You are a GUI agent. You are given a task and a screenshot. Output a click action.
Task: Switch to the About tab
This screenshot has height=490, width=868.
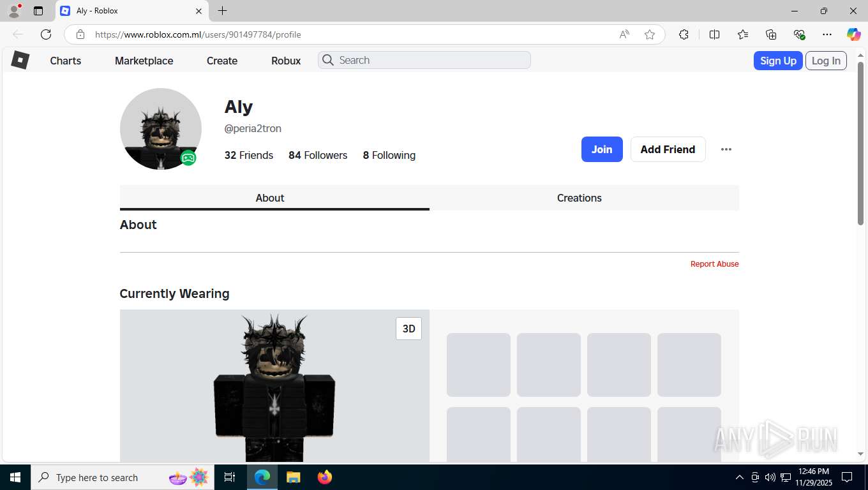pos(274,198)
